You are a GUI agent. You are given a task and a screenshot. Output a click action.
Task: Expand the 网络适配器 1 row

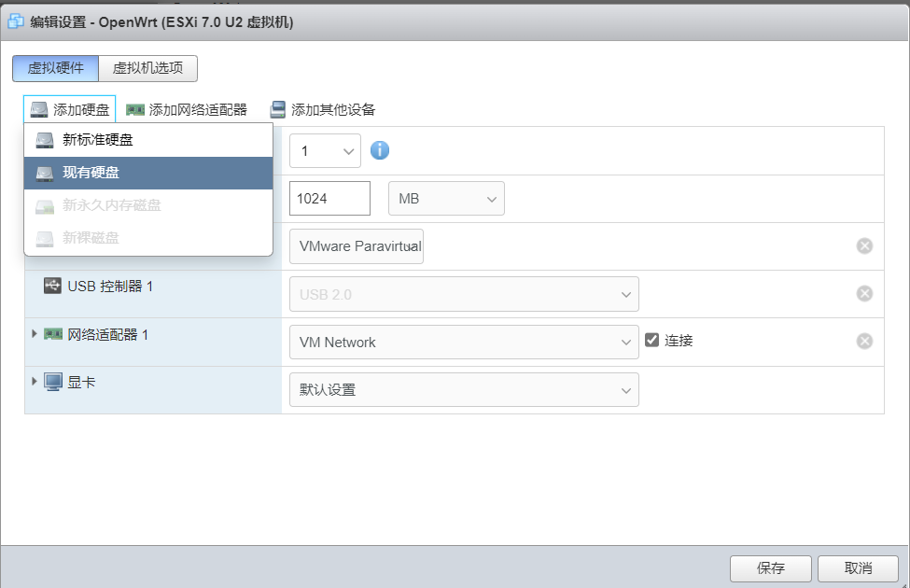35,334
